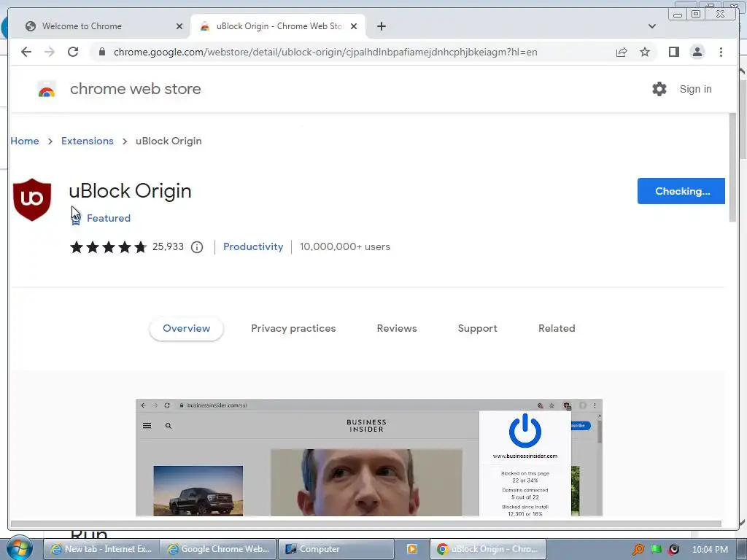Click the Chrome Web Store rainbow logo
This screenshot has width=747, height=560.
tap(47, 89)
